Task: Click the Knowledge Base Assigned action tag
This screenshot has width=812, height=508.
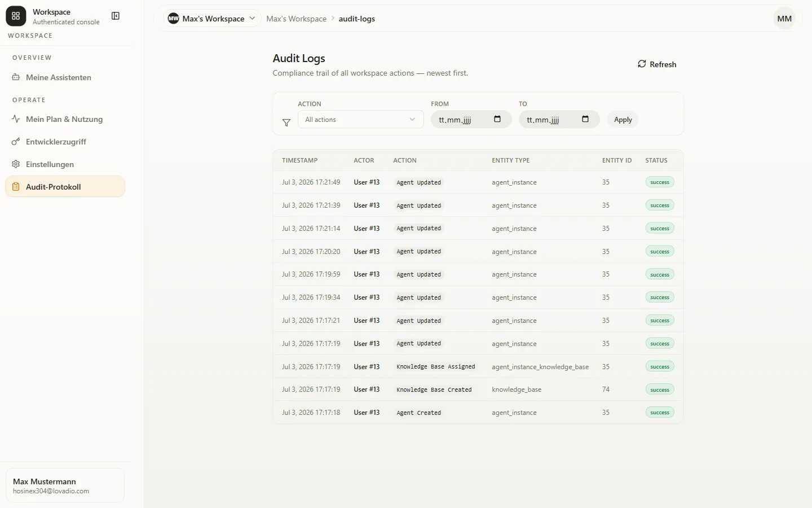Action: click(436, 367)
